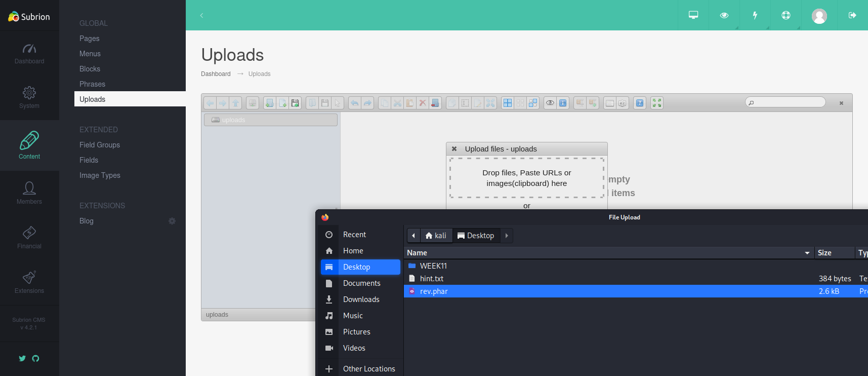Open the Extensions sidebar section

click(29, 282)
